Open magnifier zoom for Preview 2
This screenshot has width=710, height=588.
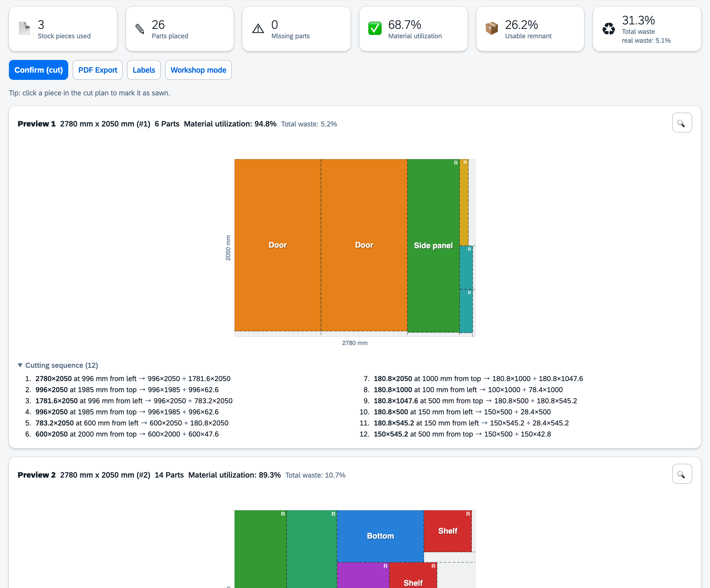point(682,474)
